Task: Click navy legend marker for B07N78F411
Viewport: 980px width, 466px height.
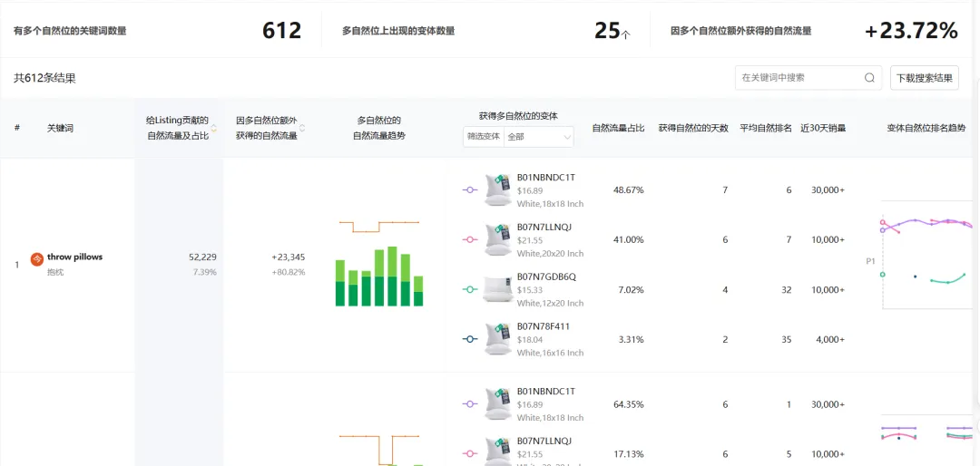Action: pyautogui.click(x=469, y=339)
